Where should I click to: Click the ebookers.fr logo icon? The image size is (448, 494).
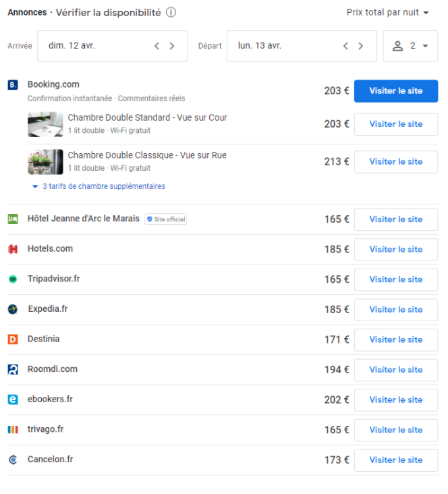pyautogui.click(x=13, y=400)
